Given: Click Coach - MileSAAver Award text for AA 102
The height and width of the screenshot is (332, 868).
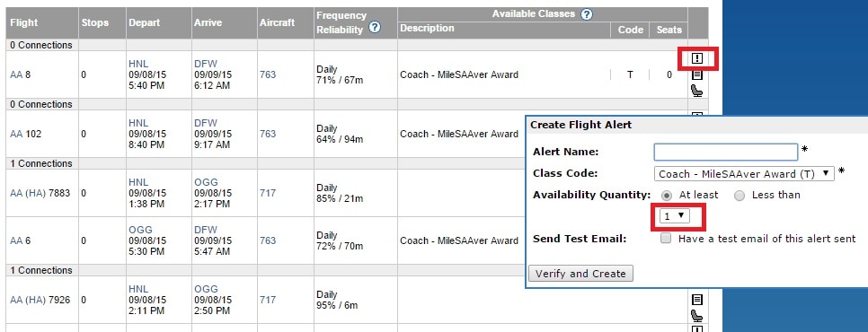Looking at the screenshot, I should click(459, 134).
